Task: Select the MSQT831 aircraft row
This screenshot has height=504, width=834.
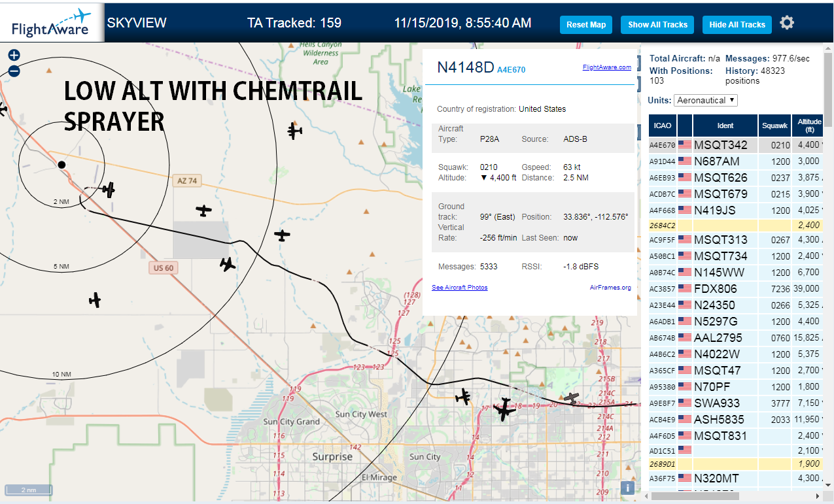Action: tap(736, 436)
